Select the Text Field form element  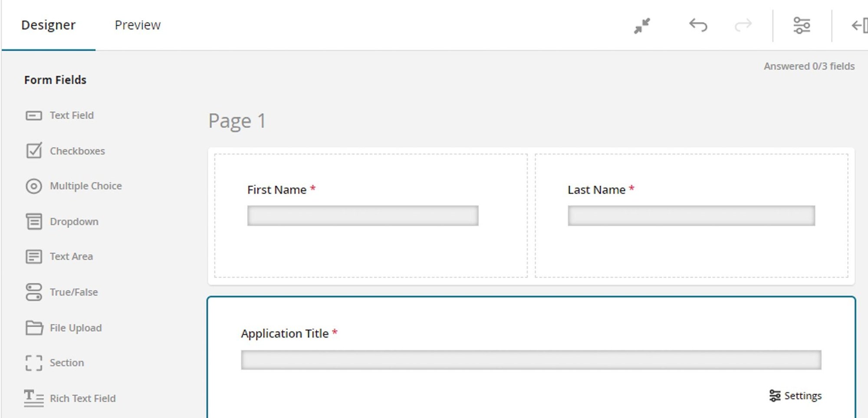(x=72, y=115)
